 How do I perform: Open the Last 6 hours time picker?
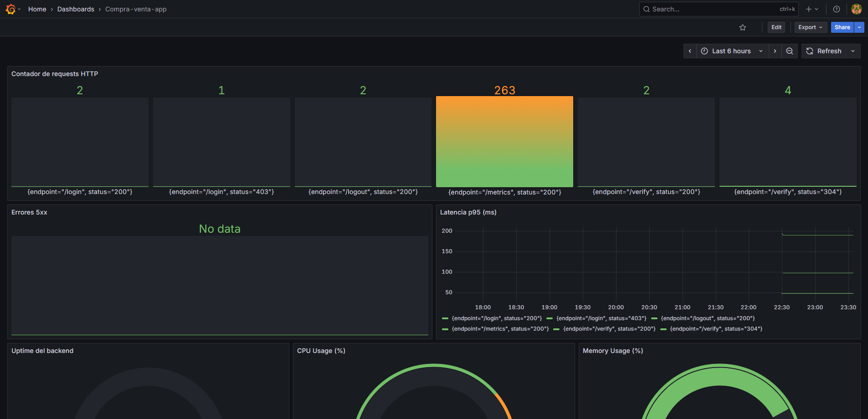[x=733, y=51]
